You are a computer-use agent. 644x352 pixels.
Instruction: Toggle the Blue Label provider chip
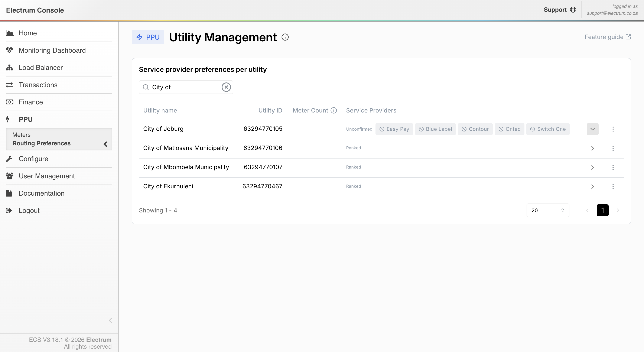click(x=435, y=129)
